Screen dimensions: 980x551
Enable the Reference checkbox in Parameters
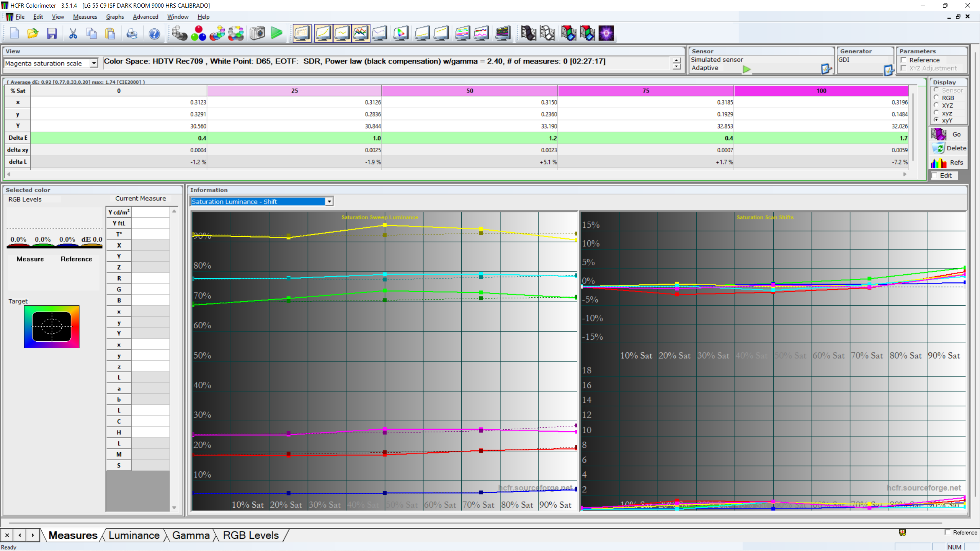click(x=904, y=60)
